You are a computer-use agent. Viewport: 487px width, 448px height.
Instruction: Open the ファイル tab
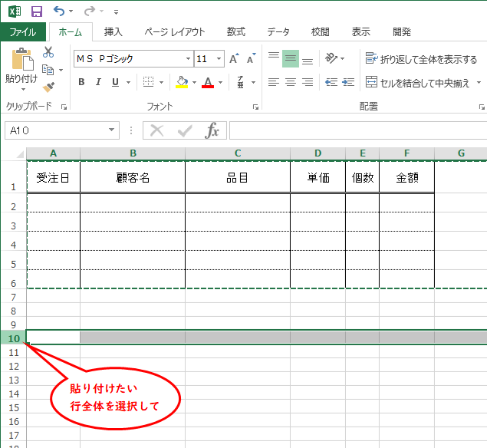coord(23,32)
